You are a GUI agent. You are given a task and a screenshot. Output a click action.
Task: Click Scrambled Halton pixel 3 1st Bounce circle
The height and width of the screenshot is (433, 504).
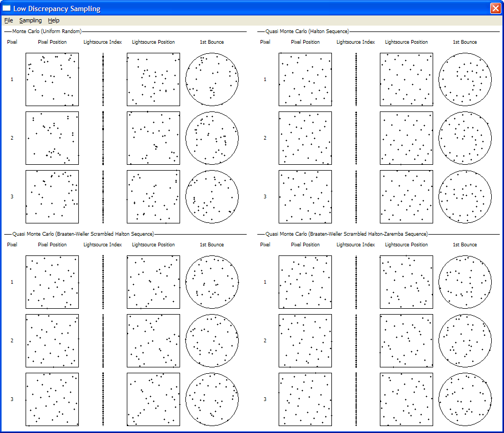pyautogui.click(x=212, y=399)
